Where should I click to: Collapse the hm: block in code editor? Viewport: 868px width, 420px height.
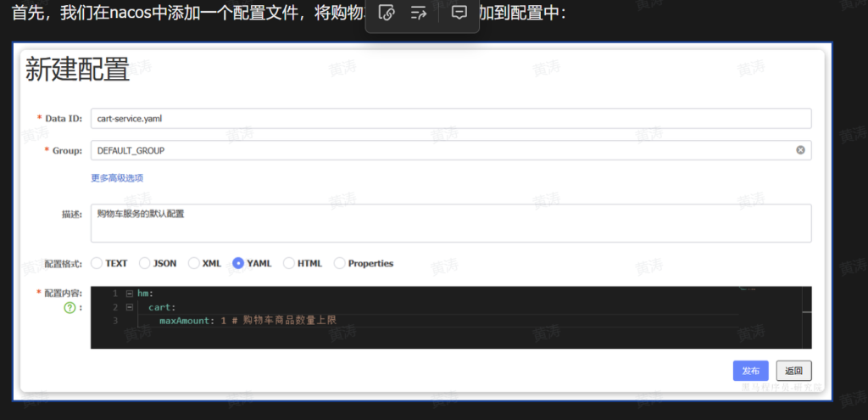(x=129, y=294)
